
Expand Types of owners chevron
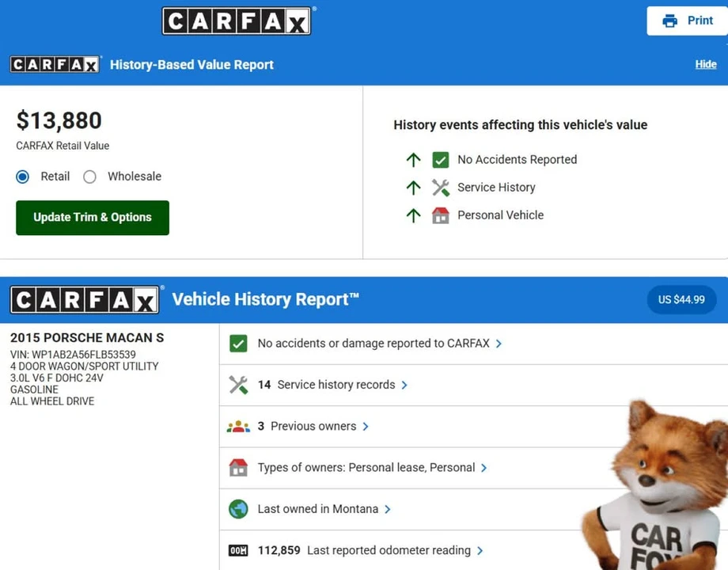pos(483,468)
